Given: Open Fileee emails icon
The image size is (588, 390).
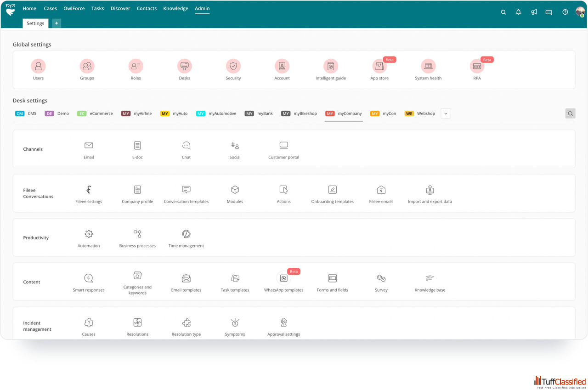Looking at the screenshot, I should 381,190.
